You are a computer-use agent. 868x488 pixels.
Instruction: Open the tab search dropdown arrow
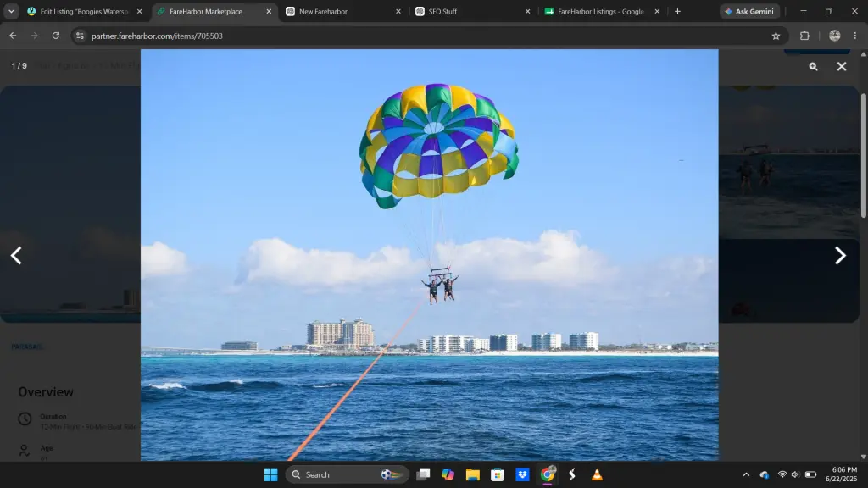11,11
